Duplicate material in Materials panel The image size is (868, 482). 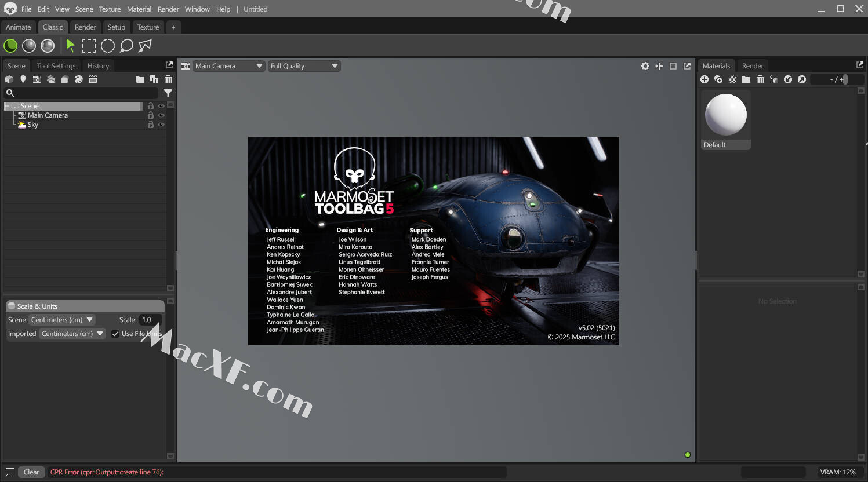click(x=718, y=79)
